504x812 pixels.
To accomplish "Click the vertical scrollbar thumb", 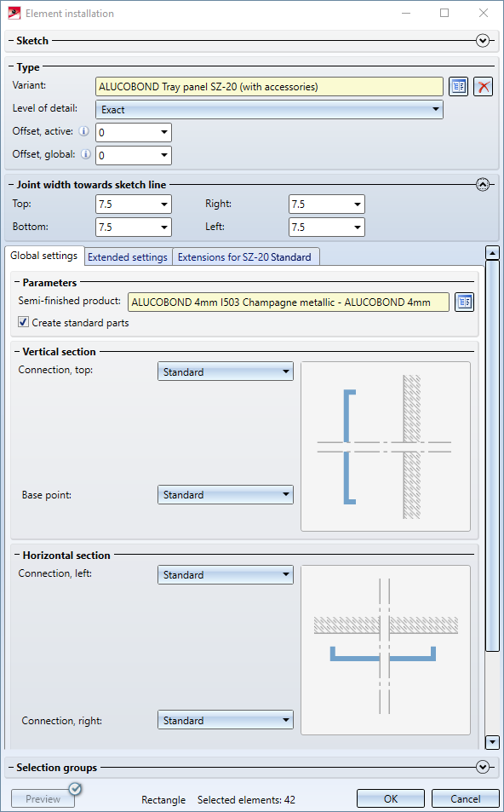I will [x=492, y=456].
